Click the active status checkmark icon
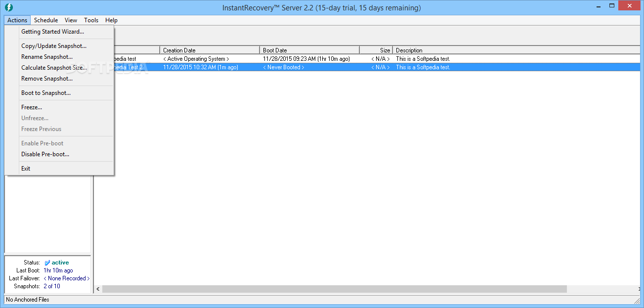Viewport: 644px width, 308px height. click(47, 263)
